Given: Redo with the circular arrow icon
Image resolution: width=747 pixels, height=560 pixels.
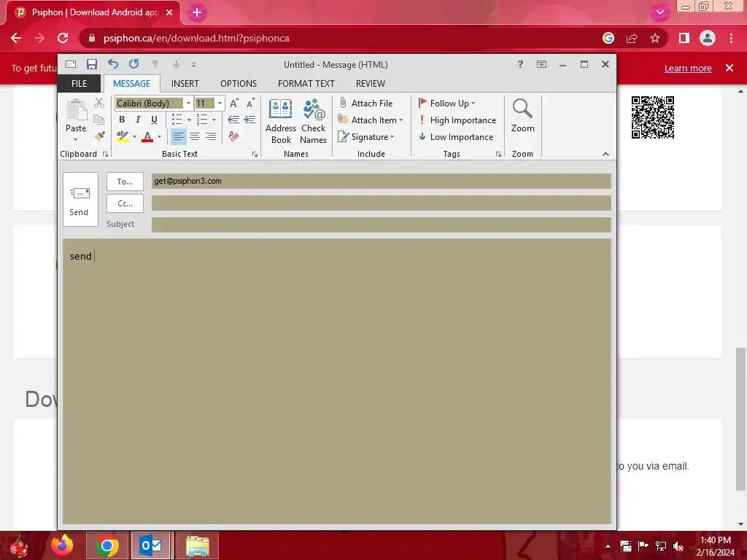Looking at the screenshot, I should tap(134, 64).
